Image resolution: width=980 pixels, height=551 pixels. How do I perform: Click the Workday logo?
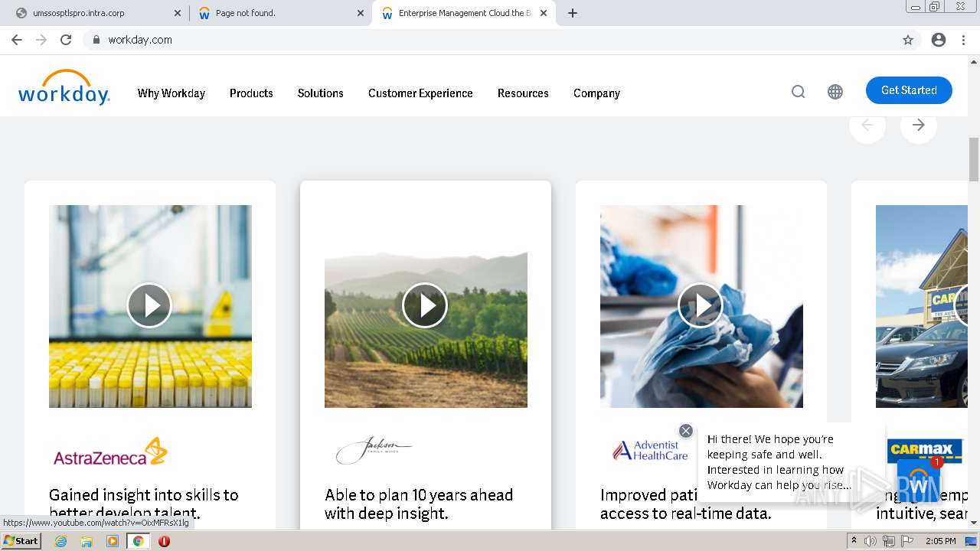tap(64, 87)
